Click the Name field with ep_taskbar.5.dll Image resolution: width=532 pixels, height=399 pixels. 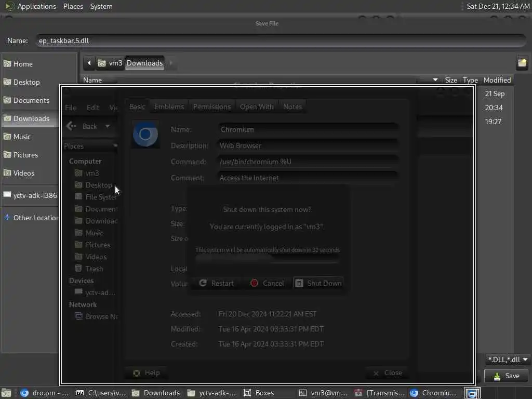coord(281,41)
